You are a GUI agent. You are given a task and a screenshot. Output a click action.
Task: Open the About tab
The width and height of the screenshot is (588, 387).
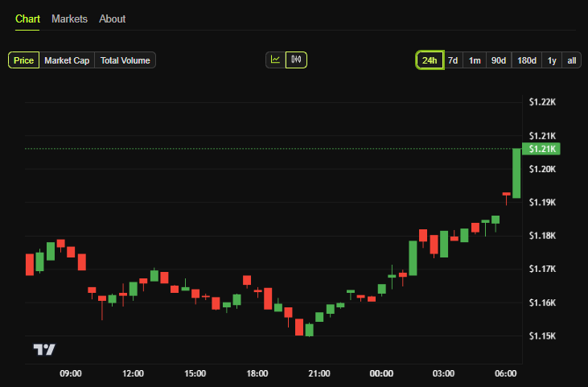(112, 19)
